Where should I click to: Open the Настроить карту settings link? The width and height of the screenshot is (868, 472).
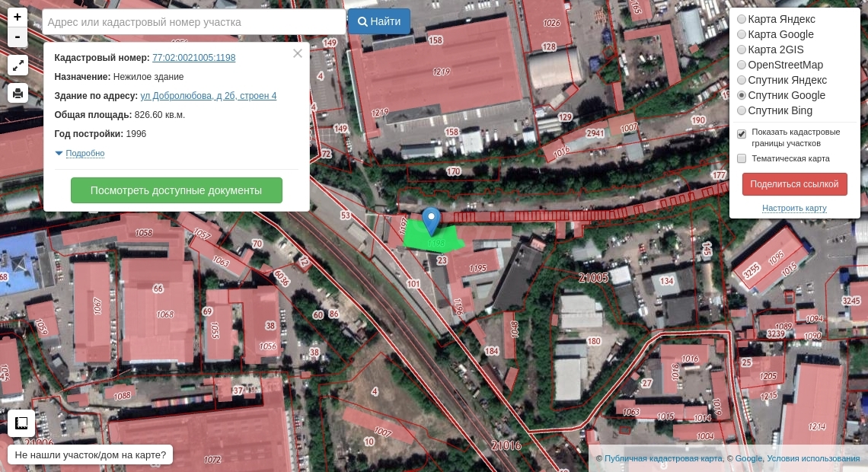click(x=794, y=208)
